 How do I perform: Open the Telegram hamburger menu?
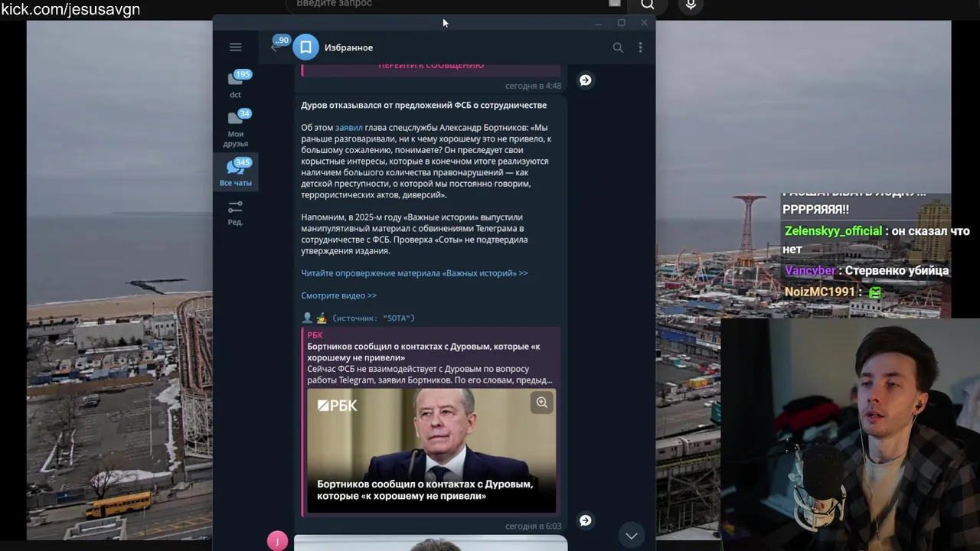point(235,47)
